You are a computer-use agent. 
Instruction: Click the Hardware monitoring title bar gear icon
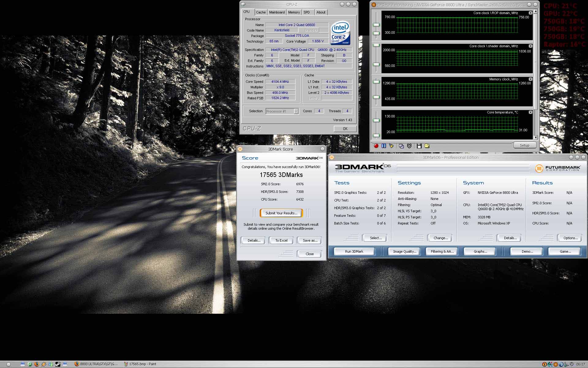point(374,5)
